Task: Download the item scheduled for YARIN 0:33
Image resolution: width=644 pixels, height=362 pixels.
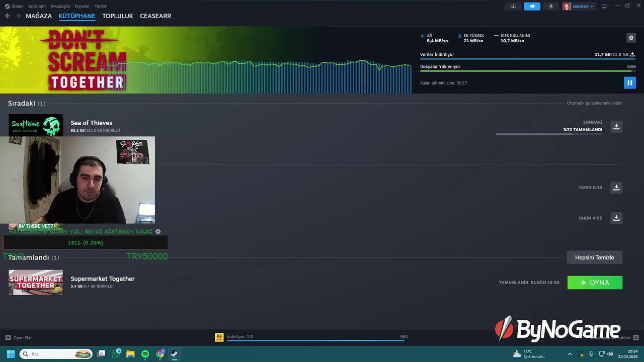Action: 616,188
